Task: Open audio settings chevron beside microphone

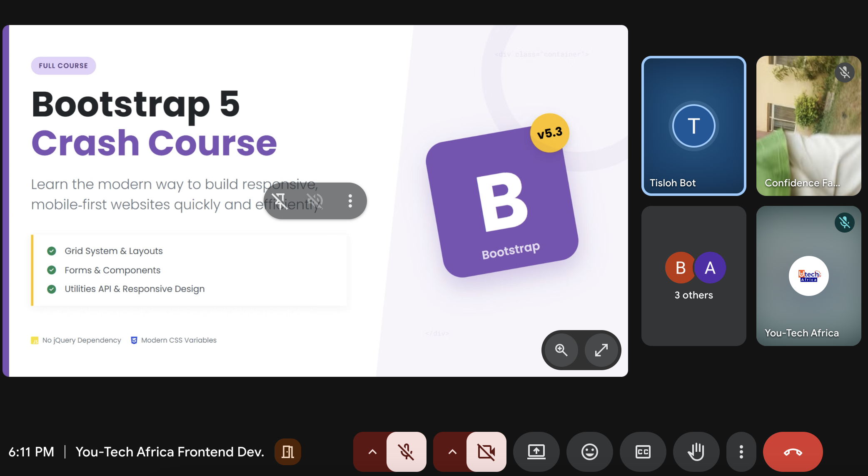Action: click(372, 452)
